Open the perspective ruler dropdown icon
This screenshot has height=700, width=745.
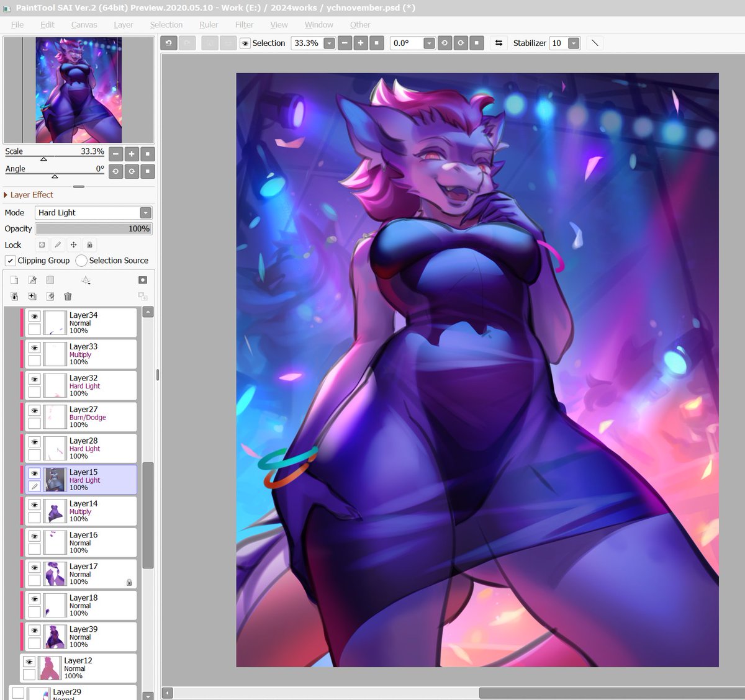86,280
